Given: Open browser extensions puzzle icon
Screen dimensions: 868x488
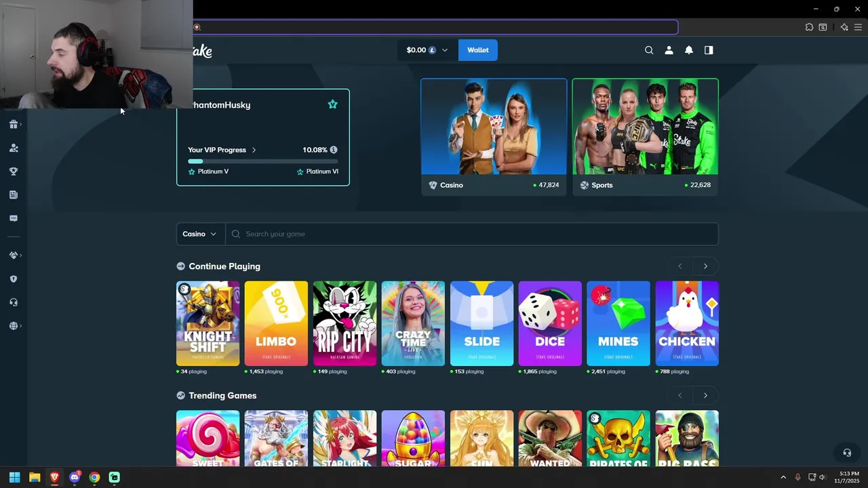Looking at the screenshot, I should coord(809,27).
